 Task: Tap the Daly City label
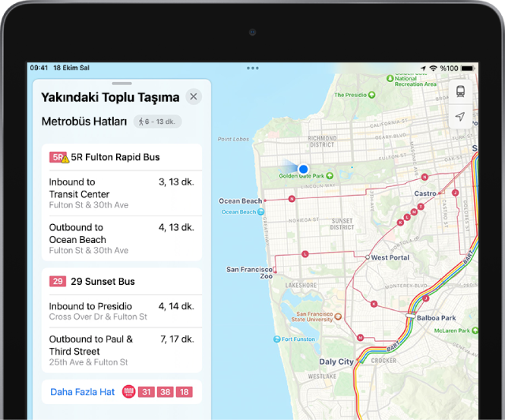tap(336, 362)
